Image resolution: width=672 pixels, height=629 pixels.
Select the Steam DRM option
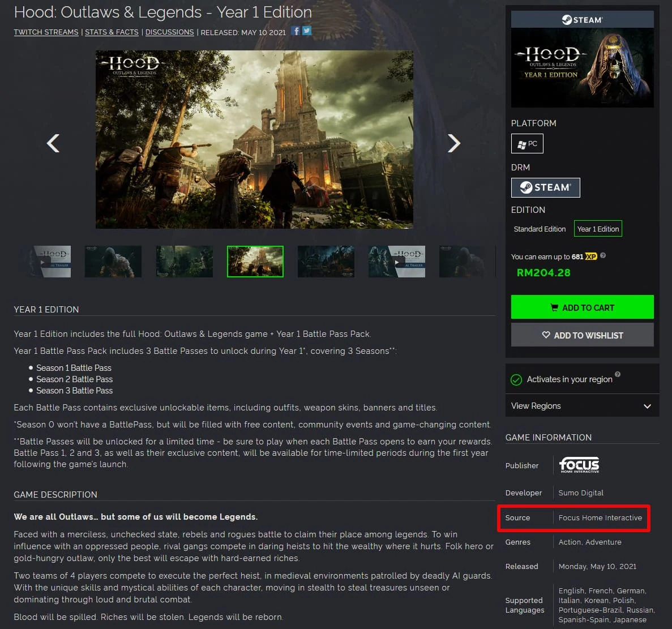pos(546,187)
